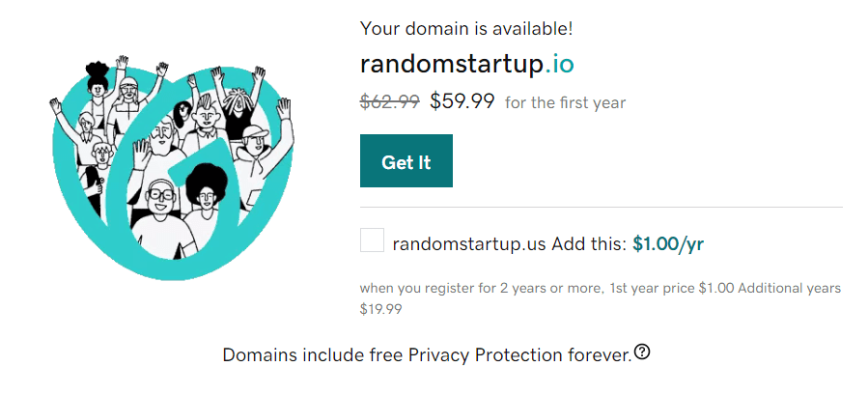Click the teal $1.00/yr price
The image size is (868, 395).
point(668,243)
